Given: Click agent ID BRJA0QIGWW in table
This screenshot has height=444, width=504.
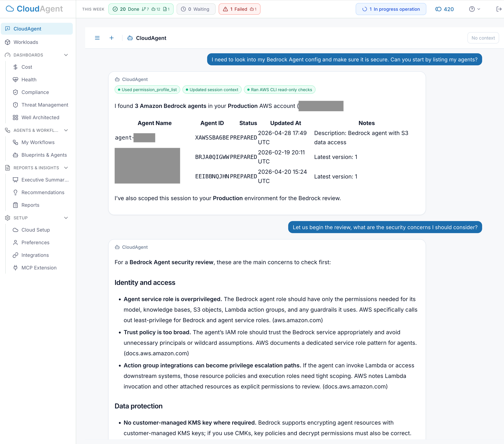Looking at the screenshot, I should pos(212,157).
